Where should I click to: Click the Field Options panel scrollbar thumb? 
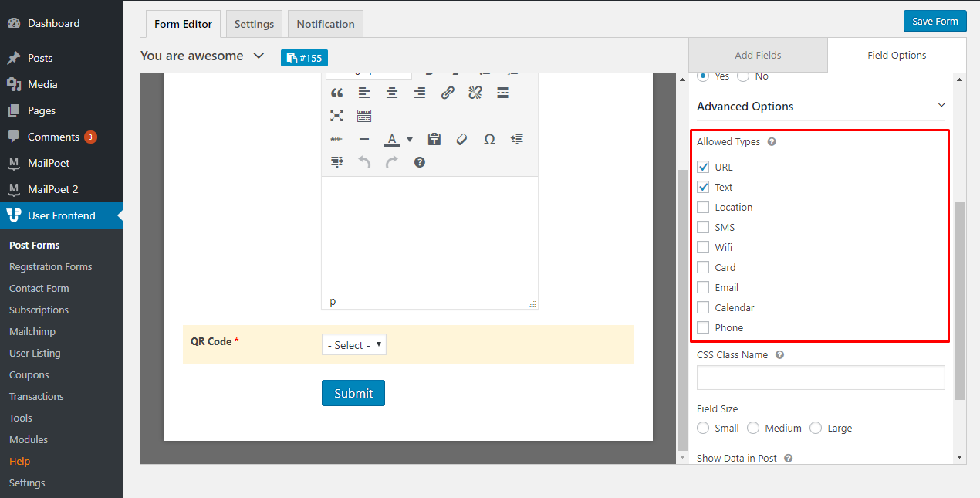[959, 301]
